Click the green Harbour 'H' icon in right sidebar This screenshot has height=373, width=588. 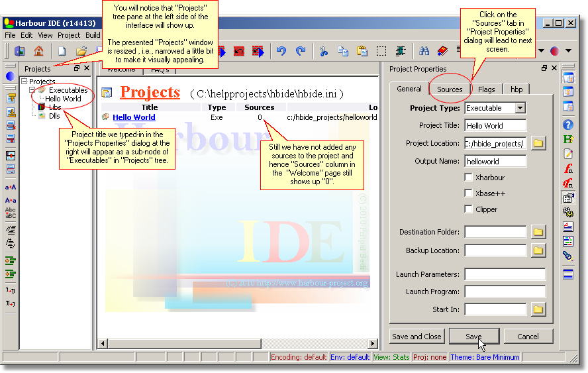[x=568, y=138]
